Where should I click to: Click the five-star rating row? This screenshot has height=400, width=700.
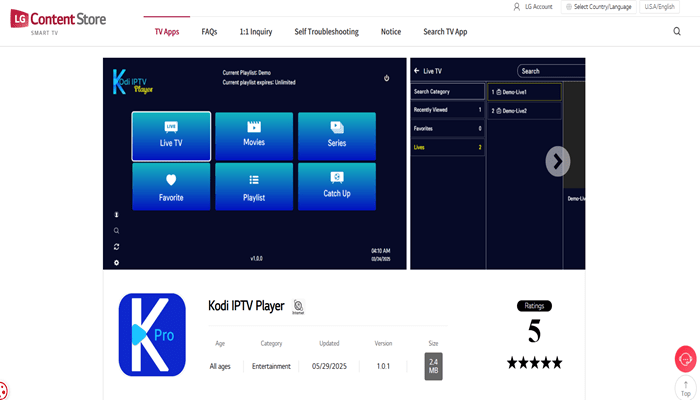click(x=534, y=362)
